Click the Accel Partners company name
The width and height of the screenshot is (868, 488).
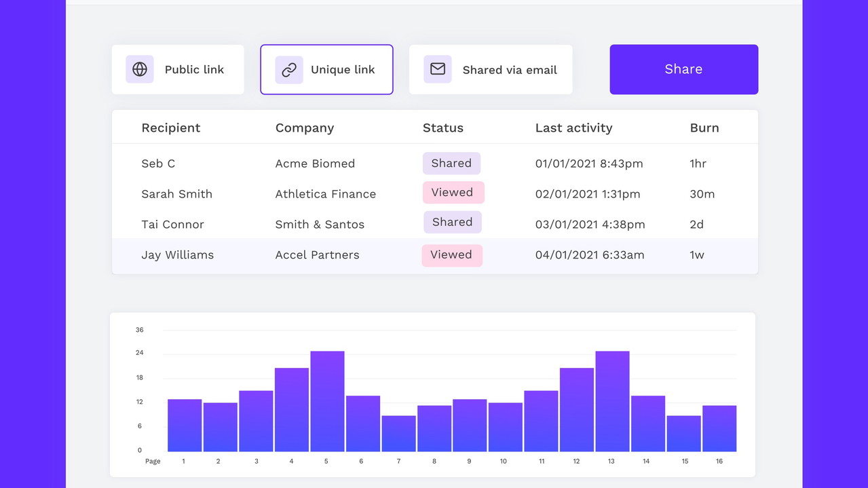coord(317,255)
